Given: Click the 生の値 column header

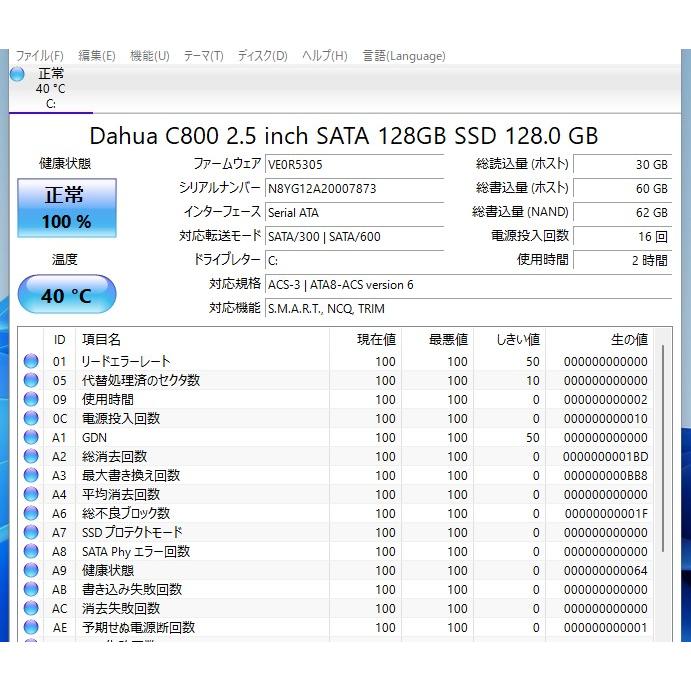Looking at the screenshot, I should click(600, 340).
